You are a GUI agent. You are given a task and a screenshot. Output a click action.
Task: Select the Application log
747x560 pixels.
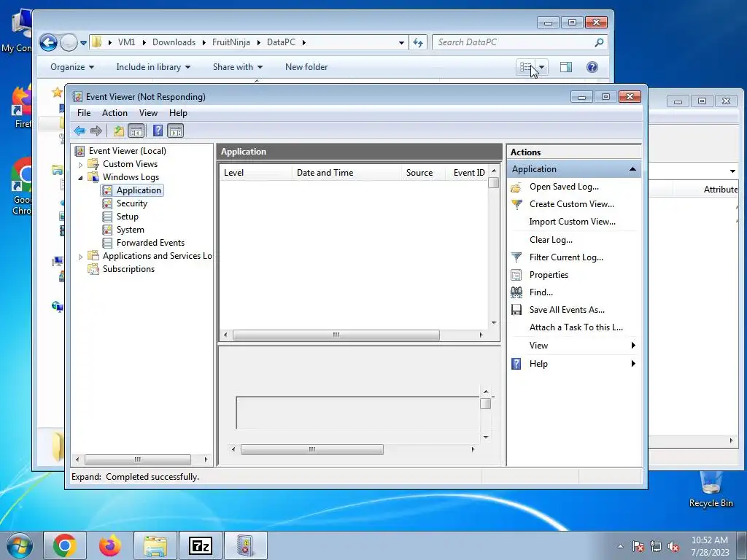pos(139,190)
